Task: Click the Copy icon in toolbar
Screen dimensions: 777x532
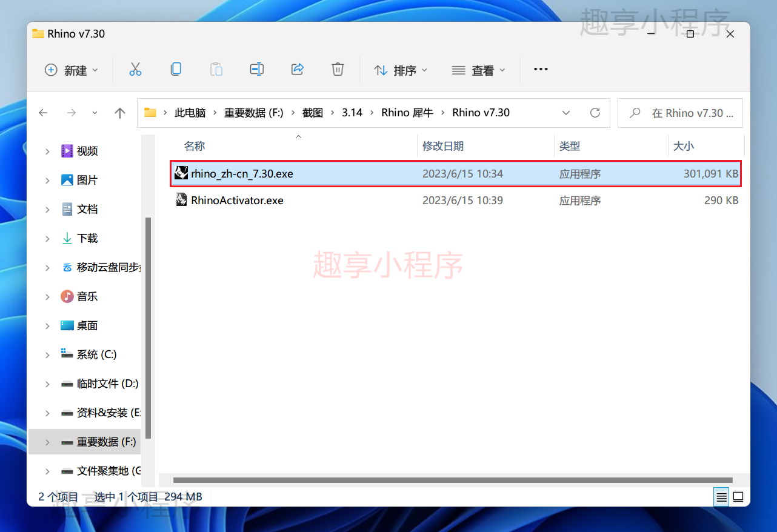Action: [x=176, y=70]
